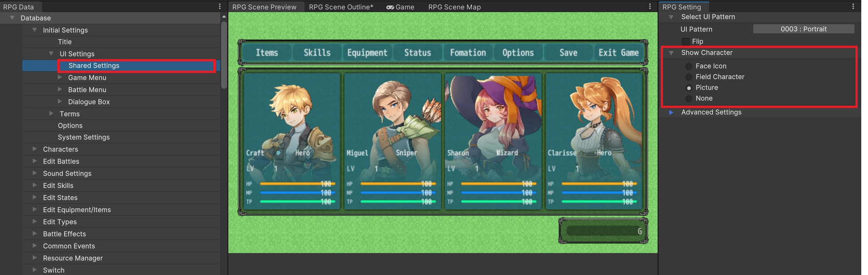
Task: Click the gold G currency box
Action: 603,231
